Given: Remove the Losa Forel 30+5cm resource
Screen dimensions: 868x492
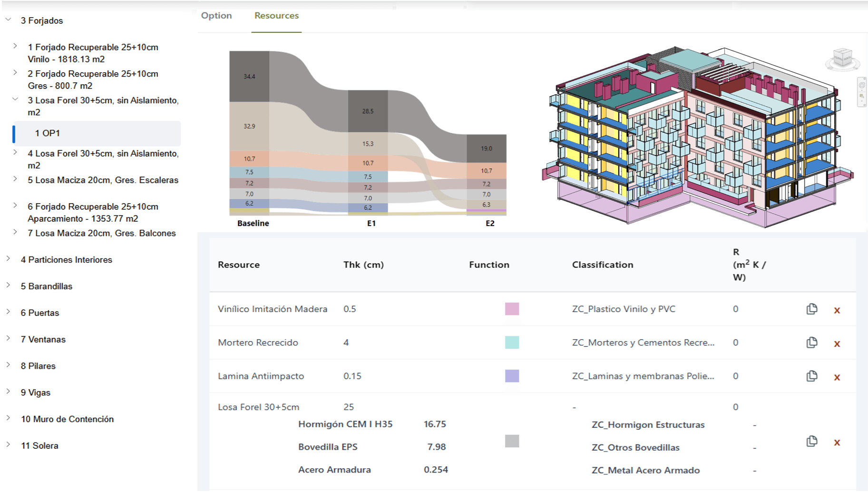Looking at the screenshot, I should (x=837, y=443).
